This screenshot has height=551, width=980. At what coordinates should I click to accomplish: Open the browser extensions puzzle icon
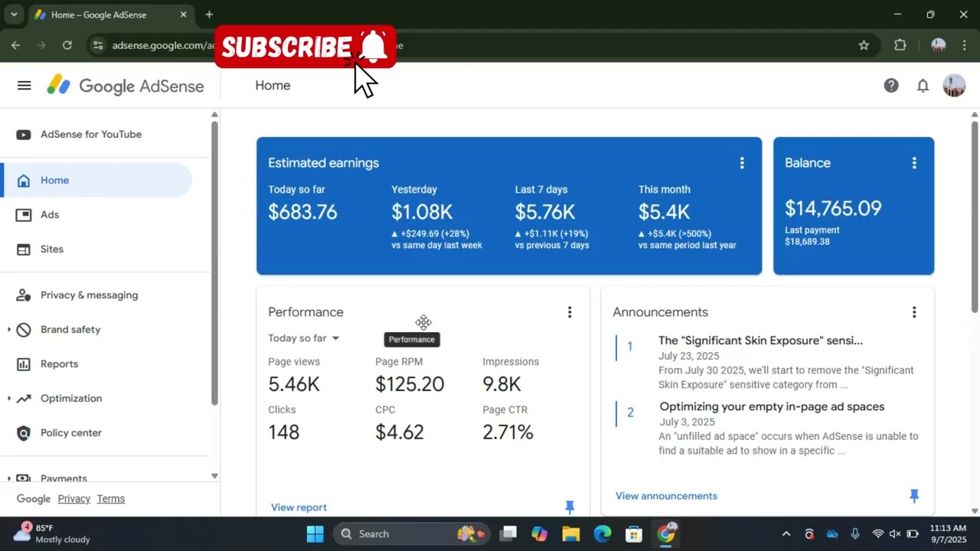900,45
